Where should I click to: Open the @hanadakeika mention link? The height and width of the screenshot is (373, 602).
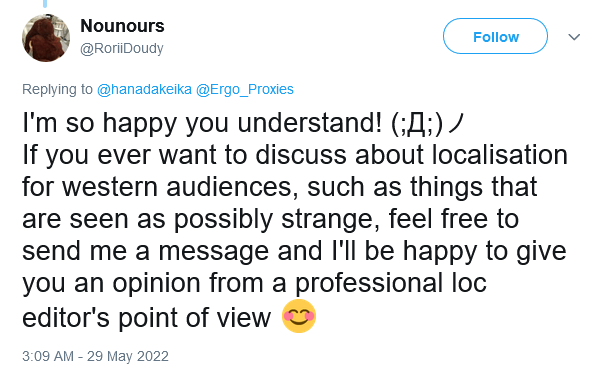tap(144, 89)
